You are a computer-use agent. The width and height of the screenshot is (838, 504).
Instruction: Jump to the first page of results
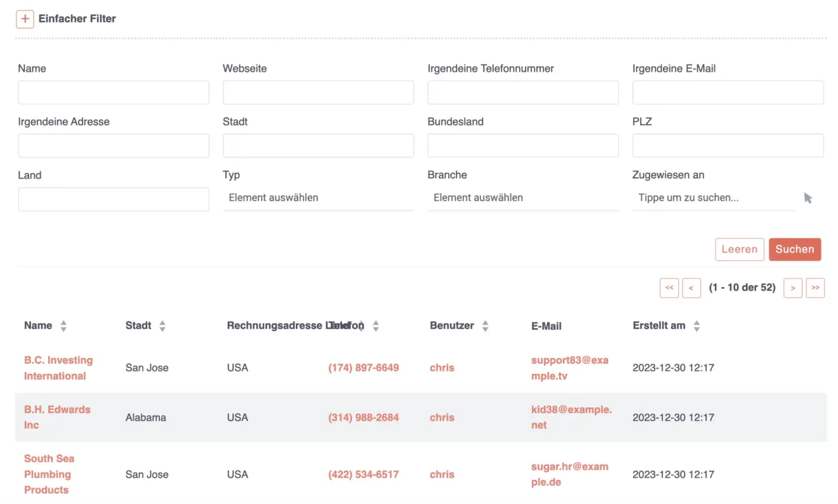click(x=669, y=288)
